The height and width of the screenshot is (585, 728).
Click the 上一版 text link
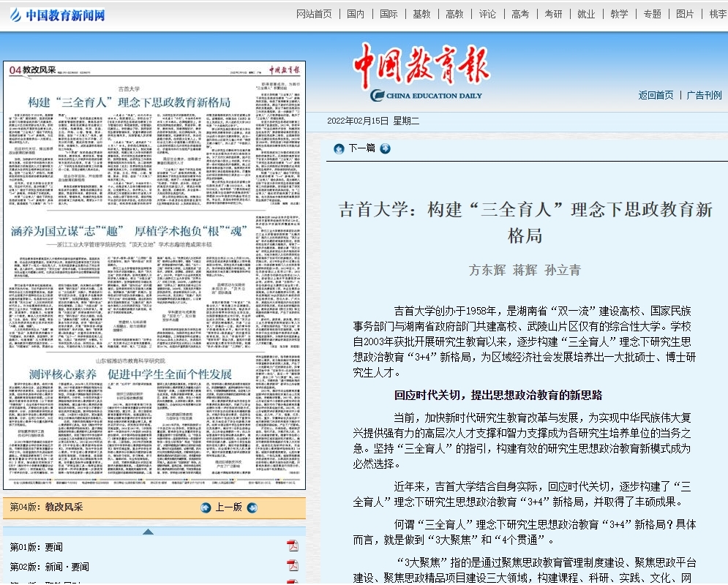[x=228, y=507]
